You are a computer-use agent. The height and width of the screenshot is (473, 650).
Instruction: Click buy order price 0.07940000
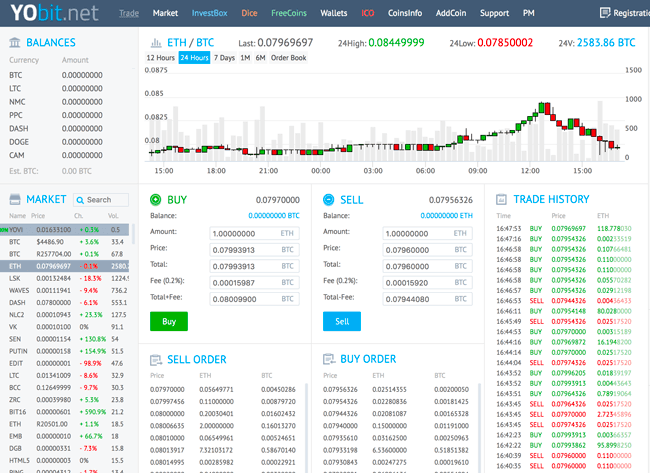pyautogui.click(x=340, y=426)
